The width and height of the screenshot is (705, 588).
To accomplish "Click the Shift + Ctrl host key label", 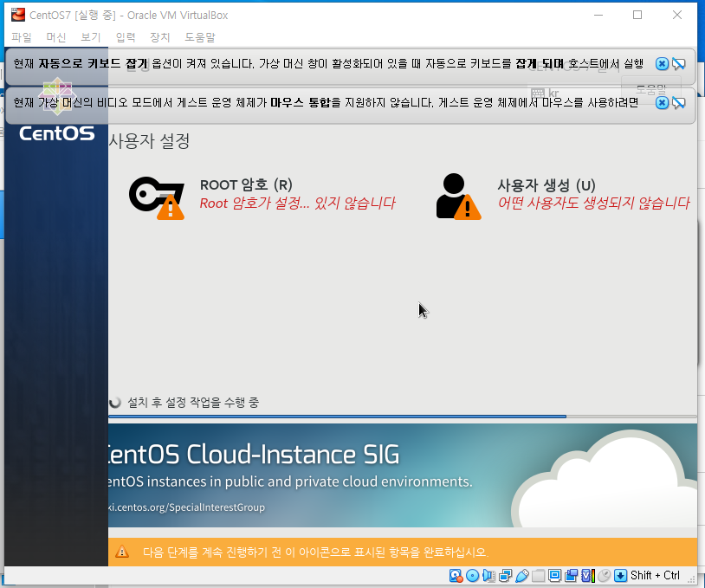I will pyautogui.click(x=655, y=575).
